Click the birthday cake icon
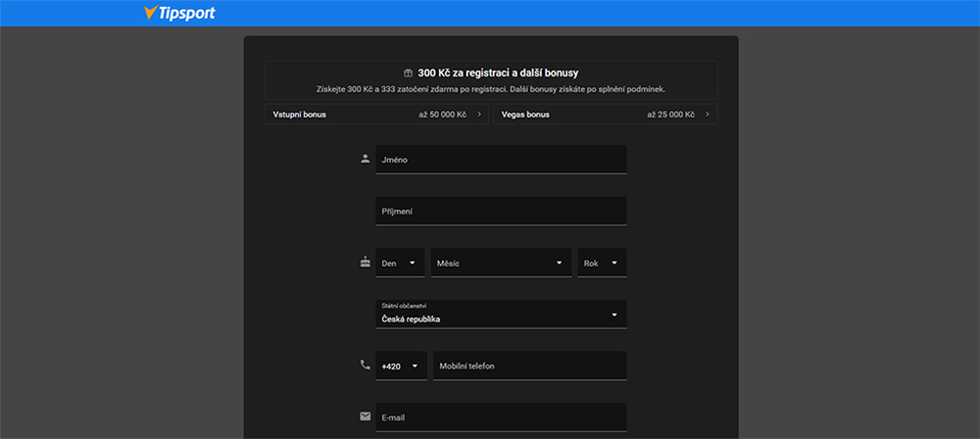The height and width of the screenshot is (439, 980). pyautogui.click(x=365, y=262)
